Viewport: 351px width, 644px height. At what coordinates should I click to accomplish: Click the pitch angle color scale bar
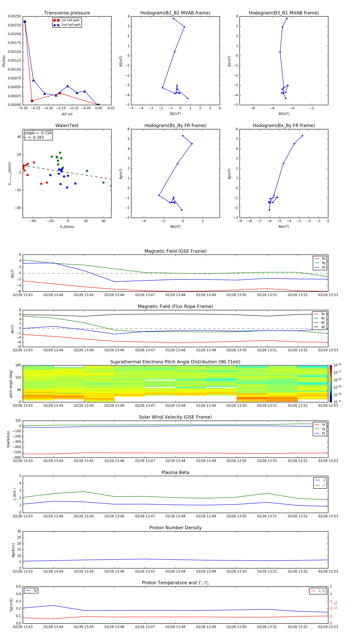coord(331,383)
